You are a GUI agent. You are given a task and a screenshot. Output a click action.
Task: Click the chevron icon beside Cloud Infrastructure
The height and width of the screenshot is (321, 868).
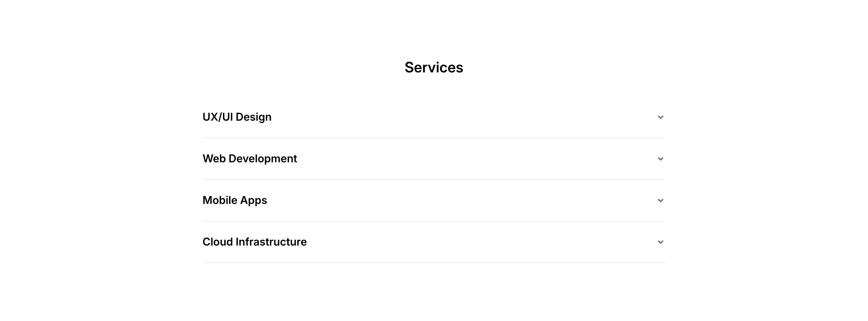tap(660, 242)
